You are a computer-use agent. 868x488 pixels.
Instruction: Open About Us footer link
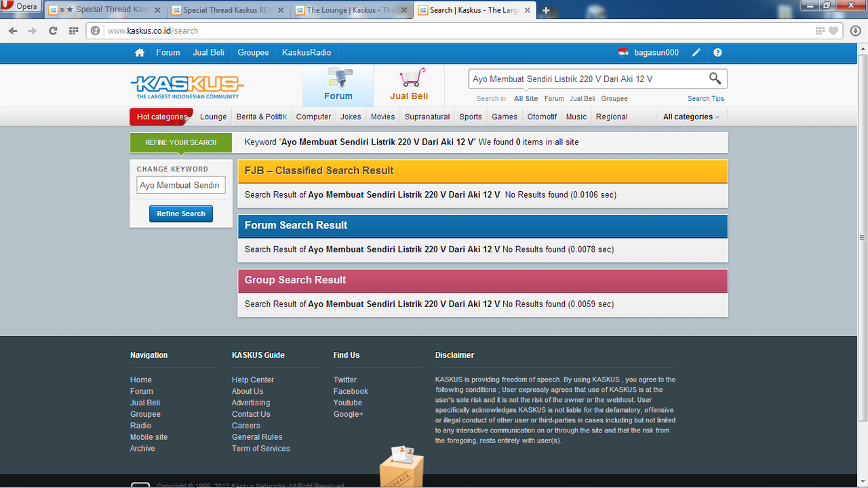coord(248,392)
